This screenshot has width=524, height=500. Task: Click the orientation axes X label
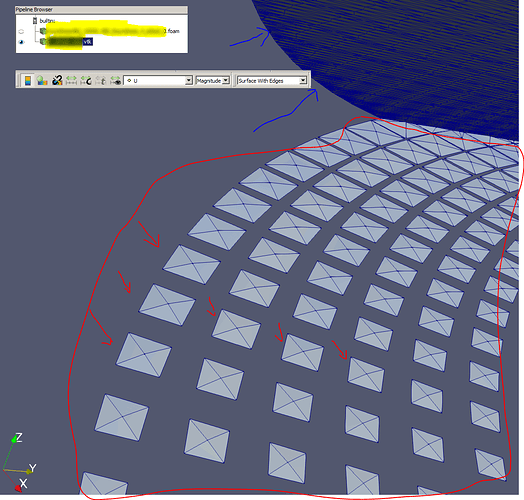tap(23, 483)
